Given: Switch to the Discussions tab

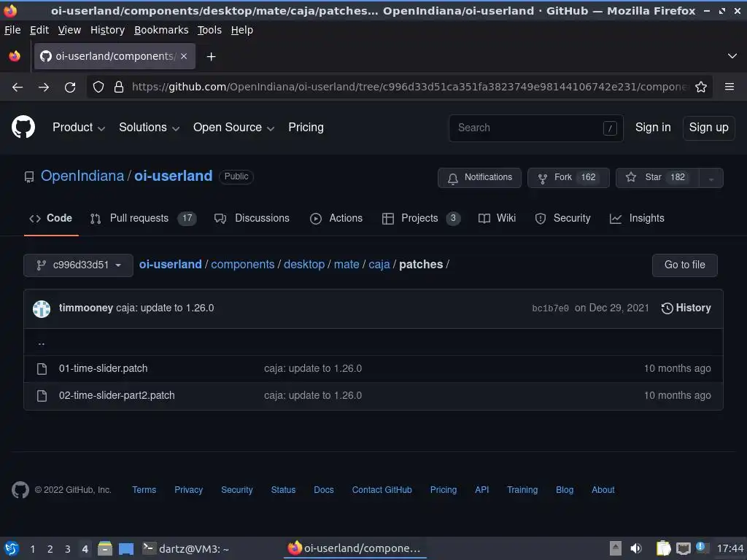Looking at the screenshot, I should tap(252, 219).
